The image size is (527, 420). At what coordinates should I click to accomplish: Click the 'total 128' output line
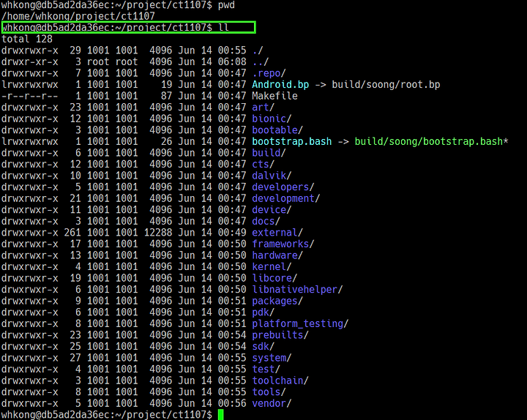[27, 39]
